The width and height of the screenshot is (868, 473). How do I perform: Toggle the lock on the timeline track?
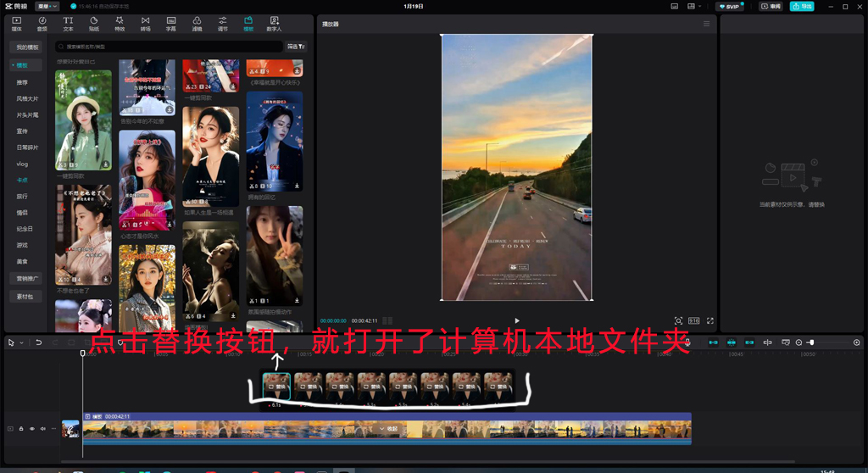[x=21, y=429]
